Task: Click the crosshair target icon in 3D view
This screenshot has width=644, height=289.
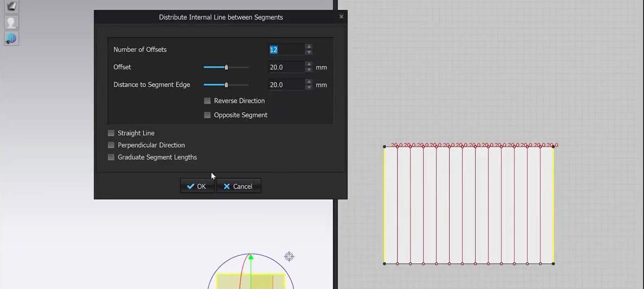Action: (x=289, y=256)
